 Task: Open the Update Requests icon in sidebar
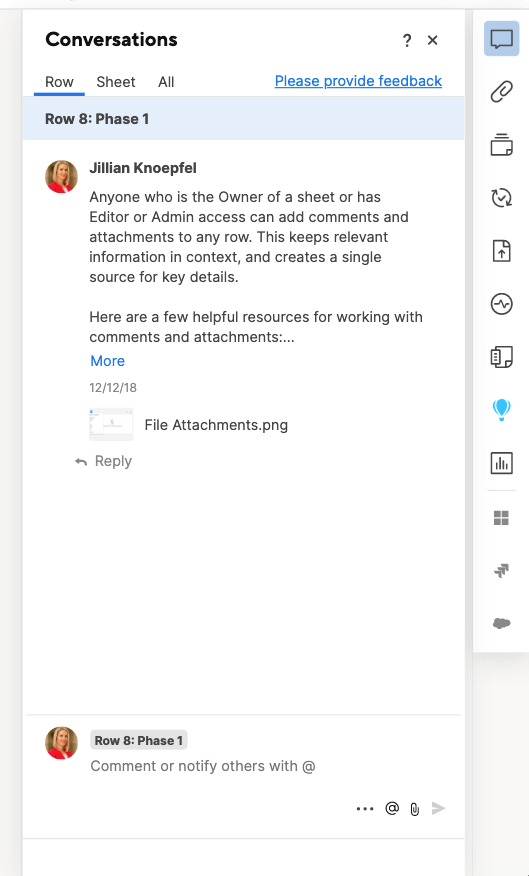[501, 198]
